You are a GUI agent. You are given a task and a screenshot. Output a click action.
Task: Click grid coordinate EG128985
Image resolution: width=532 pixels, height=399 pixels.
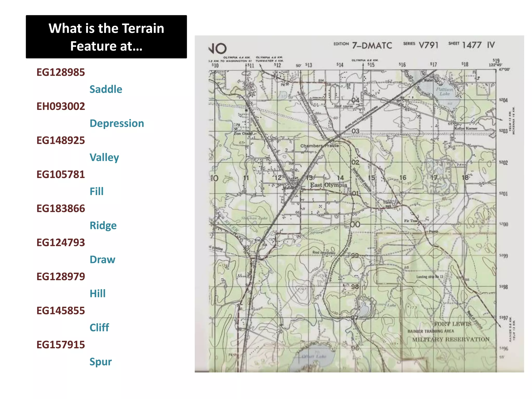point(61,72)
